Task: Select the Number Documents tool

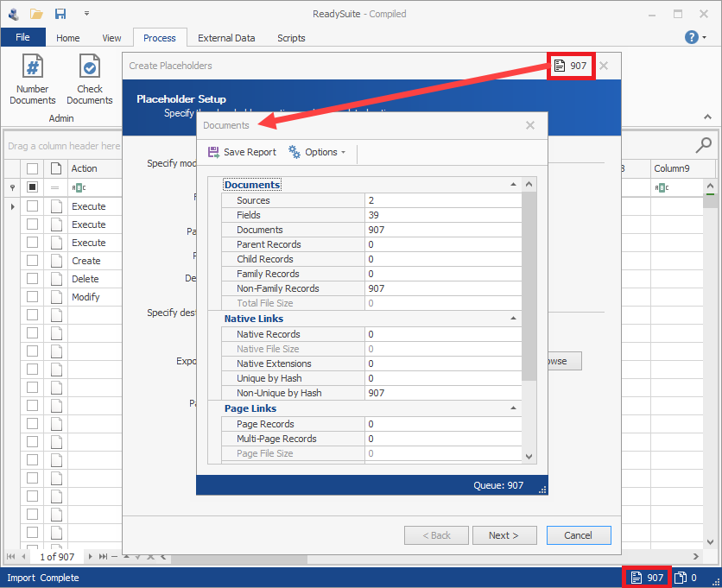Action: (x=32, y=79)
